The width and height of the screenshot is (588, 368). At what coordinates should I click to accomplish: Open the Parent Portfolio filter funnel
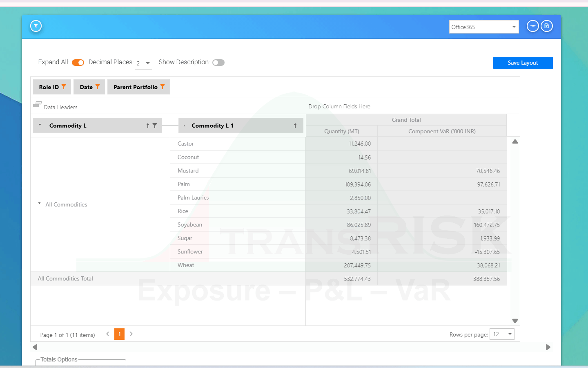[163, 87]
